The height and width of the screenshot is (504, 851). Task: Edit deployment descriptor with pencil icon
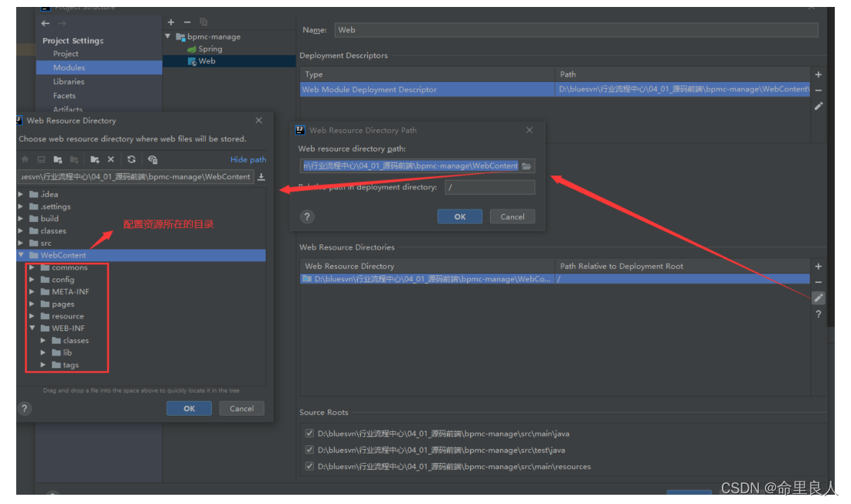(x=819, y=107)
